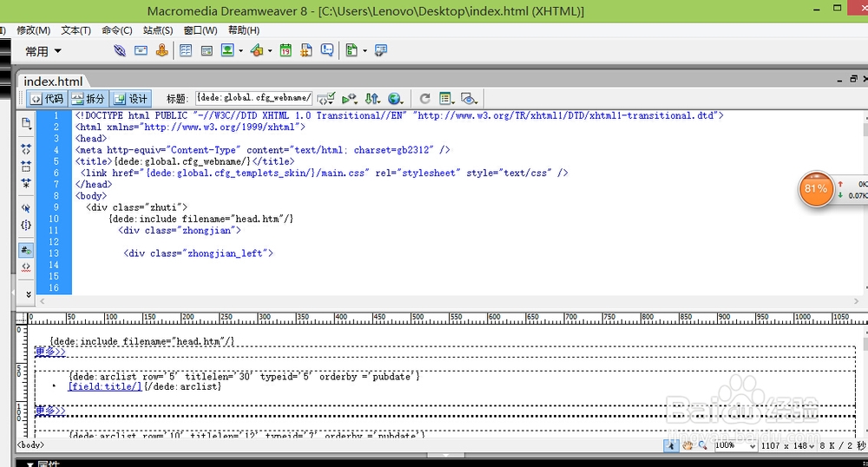Open the File Management icon menu

tap(372, 99)
